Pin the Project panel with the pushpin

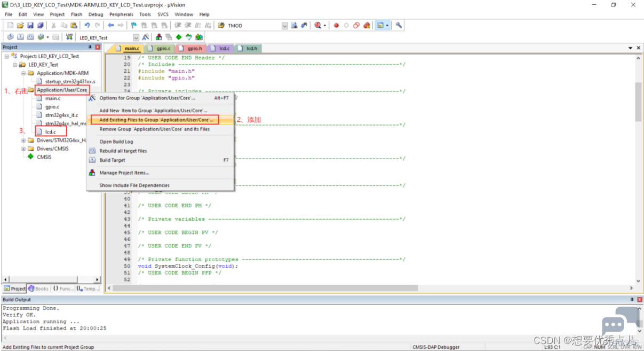(90, 47)
